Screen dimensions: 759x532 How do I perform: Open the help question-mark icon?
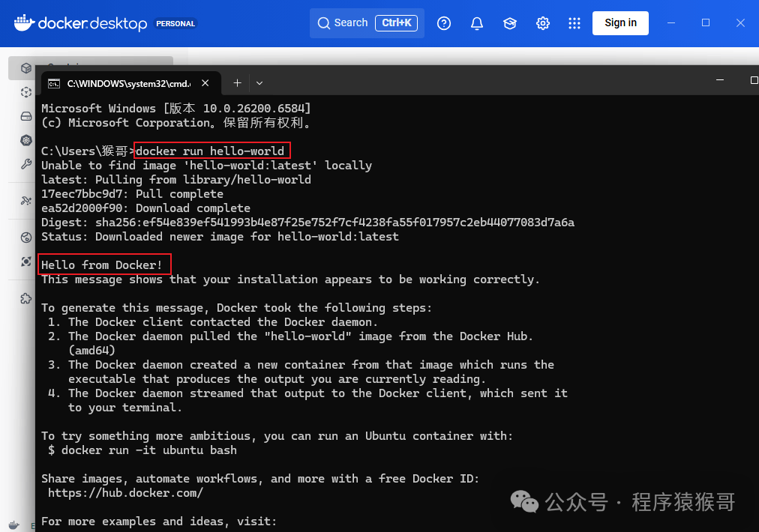pyautogui.click(x=444, y=23)
